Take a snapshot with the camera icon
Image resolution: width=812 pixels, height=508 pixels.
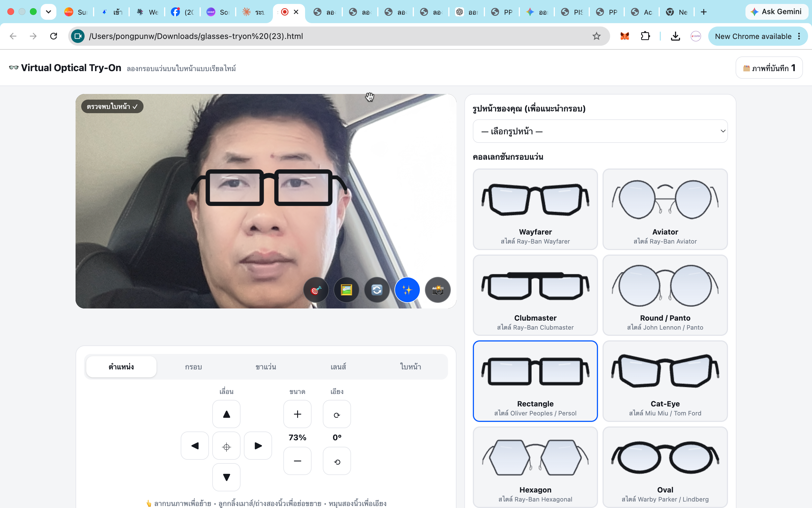[x=438, y=290]
